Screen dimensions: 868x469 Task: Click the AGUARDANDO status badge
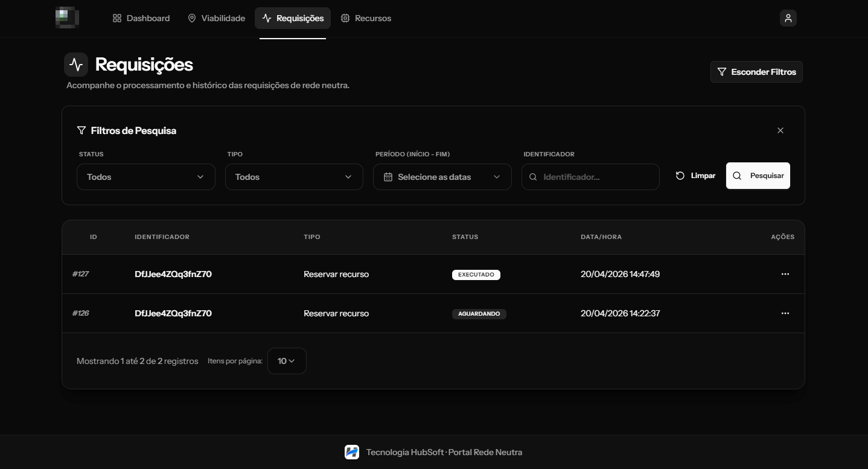coord(479,314)
